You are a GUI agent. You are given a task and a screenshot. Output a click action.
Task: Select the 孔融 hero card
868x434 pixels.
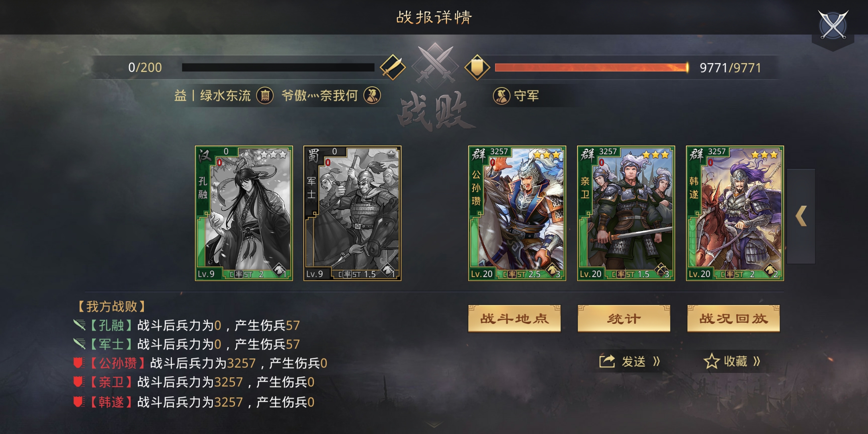coord(244,213)
